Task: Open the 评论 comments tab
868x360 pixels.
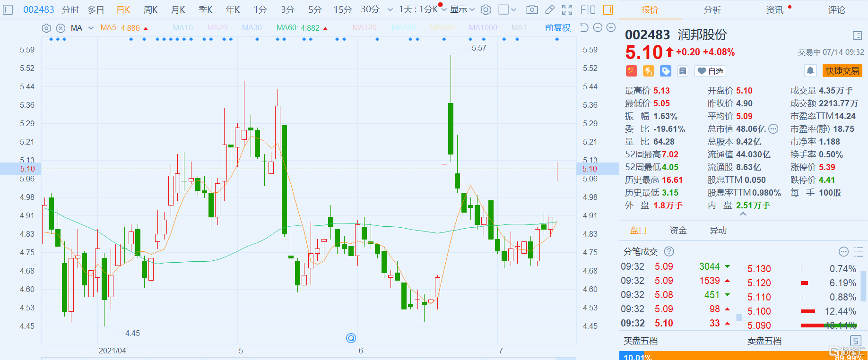Action: tap(836, 9)
